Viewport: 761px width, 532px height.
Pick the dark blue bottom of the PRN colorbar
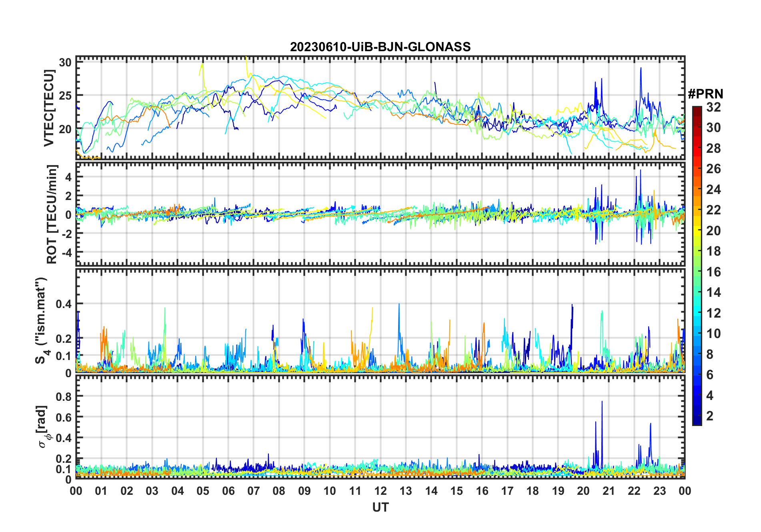click(697, 422)
